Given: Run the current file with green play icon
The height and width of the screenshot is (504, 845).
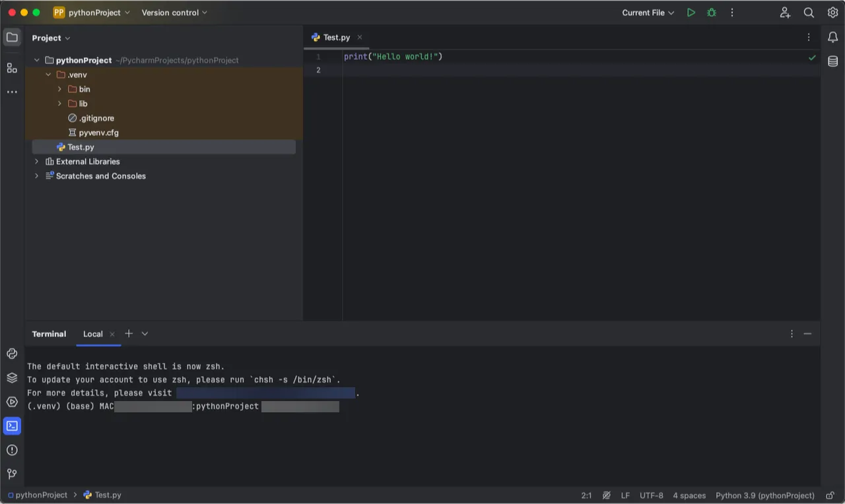Looking at the screenshot, I should 691,13.
